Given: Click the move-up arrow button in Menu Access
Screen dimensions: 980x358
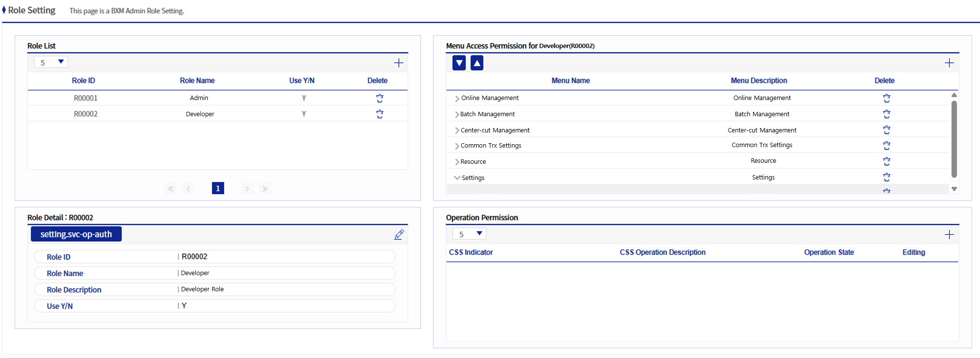Looking at the screenshot, I should point(477,63).
